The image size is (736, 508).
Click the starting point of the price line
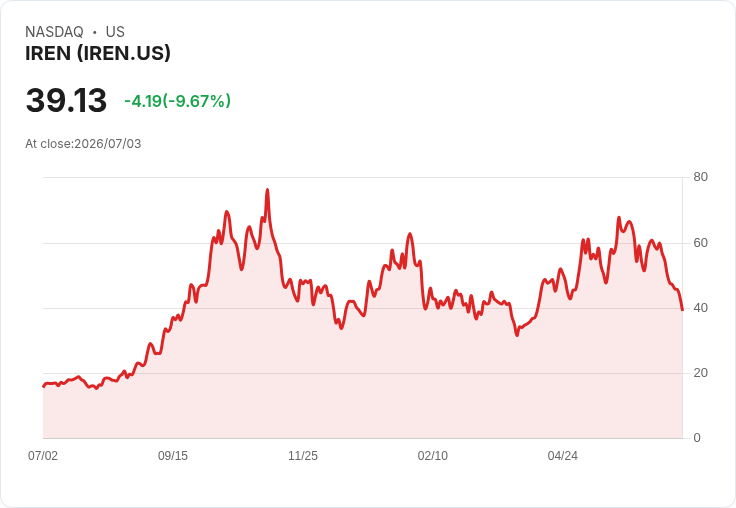[x=44, y=386]
